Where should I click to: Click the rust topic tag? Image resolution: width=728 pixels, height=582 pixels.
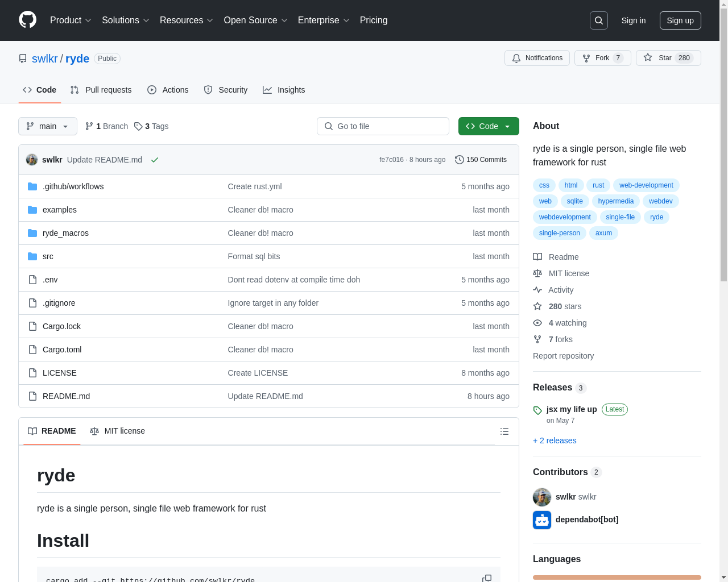598,185
